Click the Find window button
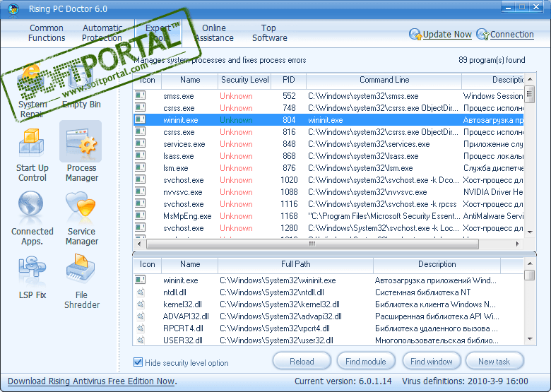The height and width of the screenshot is (392, 551). [431, 362]
